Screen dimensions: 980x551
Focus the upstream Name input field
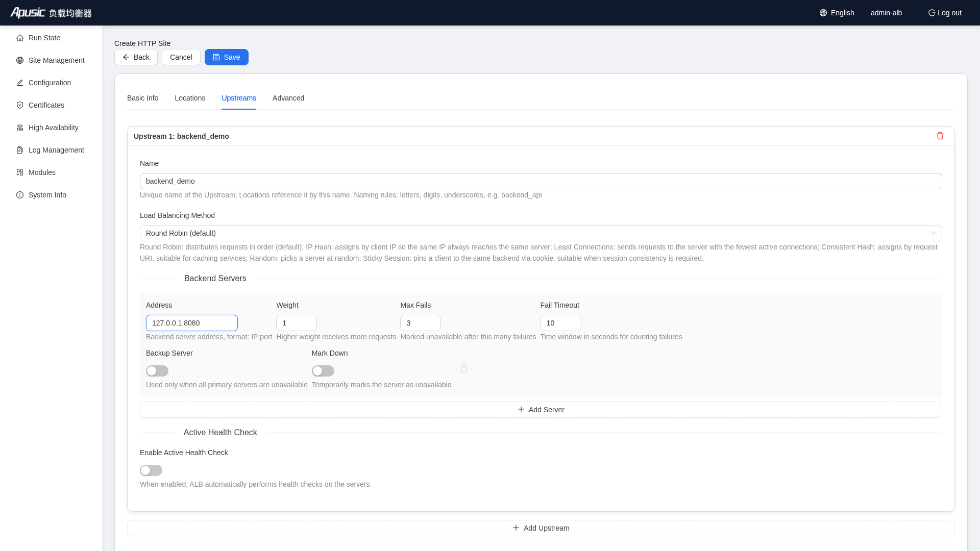click(541, 181)
